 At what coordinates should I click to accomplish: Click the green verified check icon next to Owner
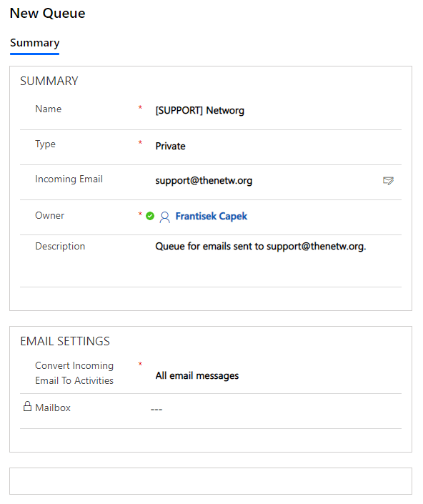pos(149,216)
